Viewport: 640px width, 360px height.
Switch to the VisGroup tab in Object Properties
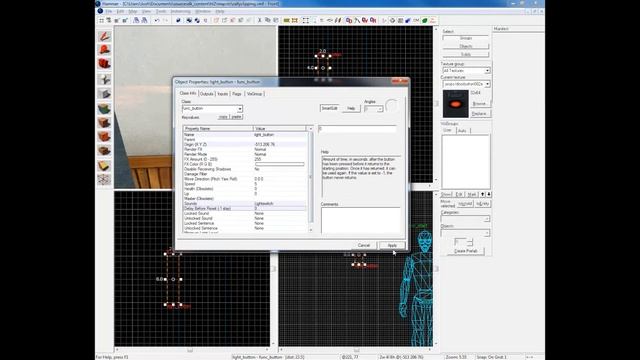(254, 94)
